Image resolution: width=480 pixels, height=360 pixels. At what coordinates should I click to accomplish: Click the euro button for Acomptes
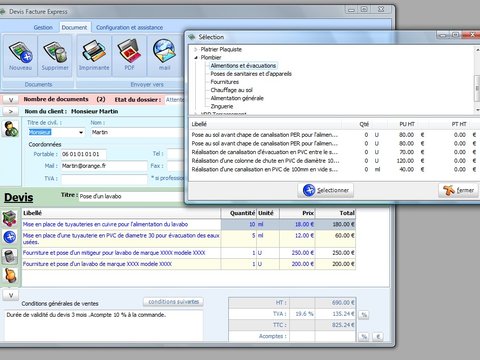[x=378, y=337]
